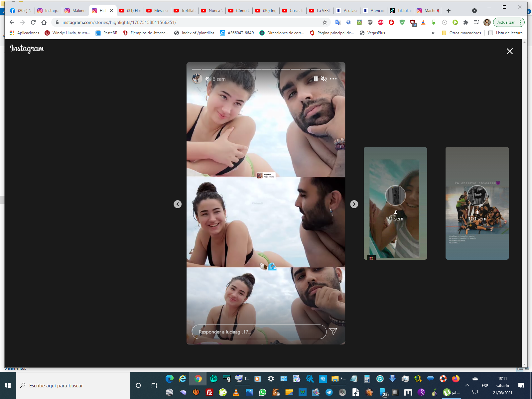Pause the Instagram story

point(316,79)
